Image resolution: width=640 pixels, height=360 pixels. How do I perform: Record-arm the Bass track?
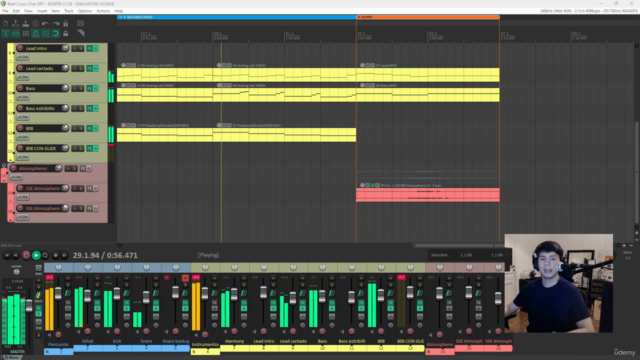[x=20, y=88]
